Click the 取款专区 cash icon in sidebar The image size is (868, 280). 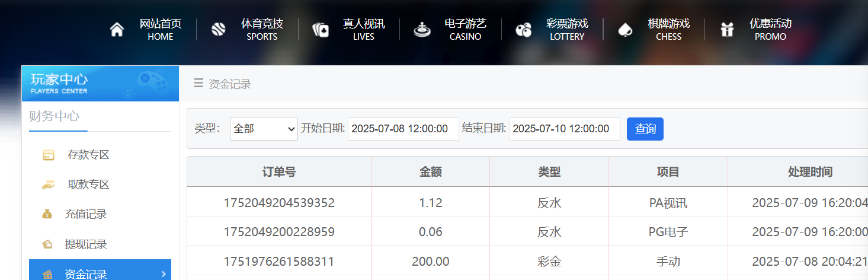point(48,185)
